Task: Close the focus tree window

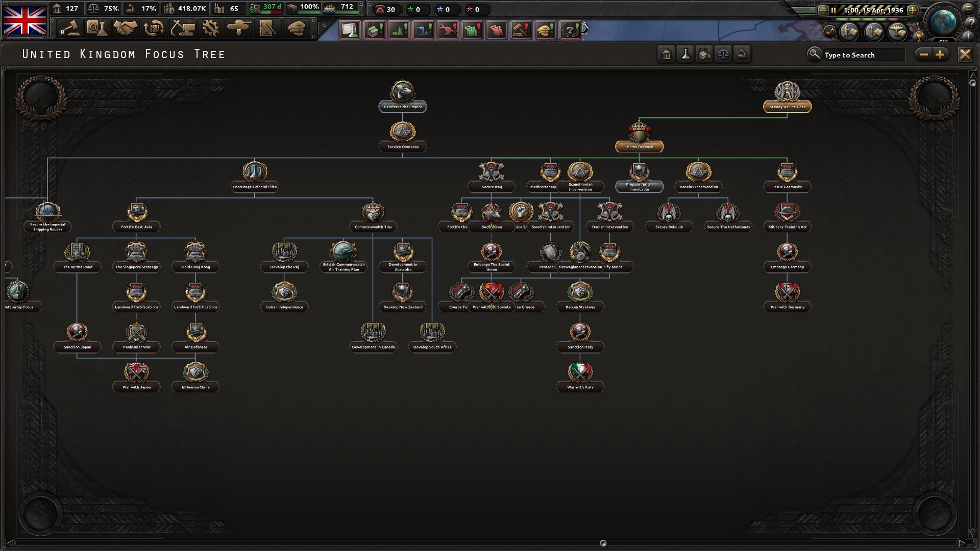Action: point(965,54)
